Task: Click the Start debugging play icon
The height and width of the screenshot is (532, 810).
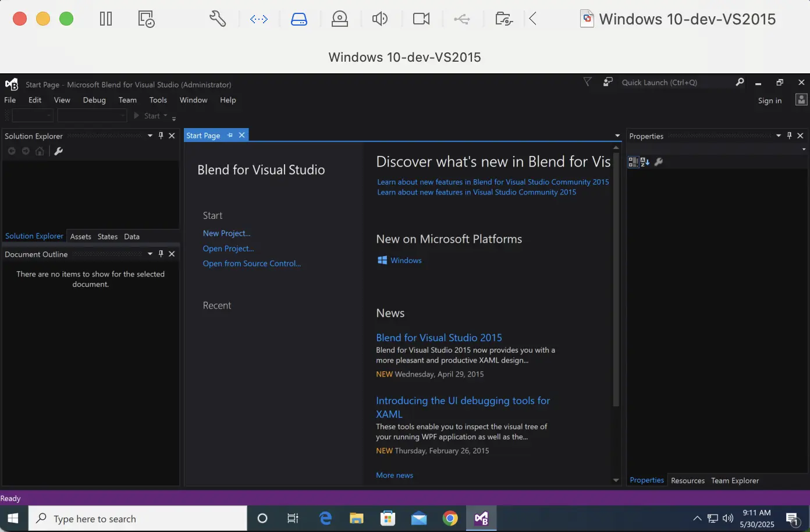Action: tap(137, 116)
